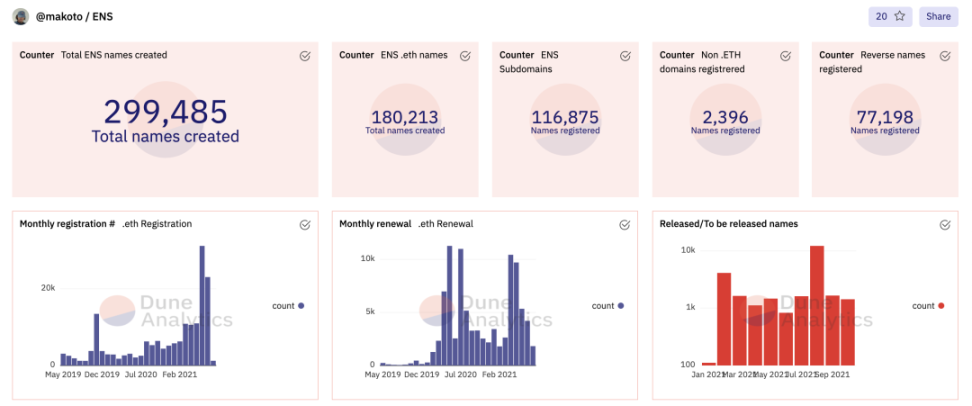Click the star icon to favorite dashboard
Image resolution: width=972 pixels, height=406 pixels.
pos(899,16)
